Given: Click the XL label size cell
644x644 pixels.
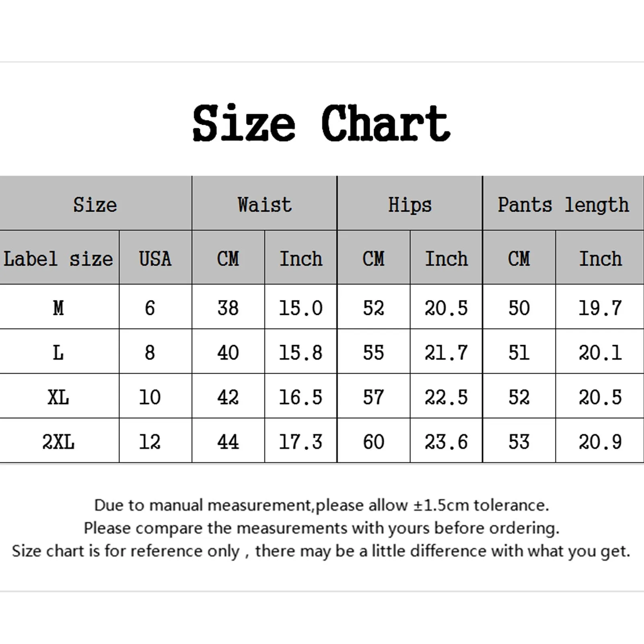Looking at the screenshot, I should pos(58,397).
